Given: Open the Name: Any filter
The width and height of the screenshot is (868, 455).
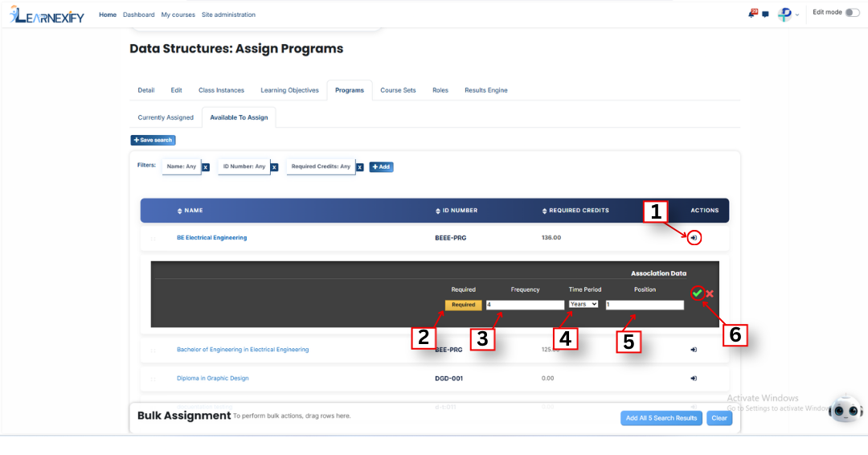Looking at the screenshot, I should [181, 166].
